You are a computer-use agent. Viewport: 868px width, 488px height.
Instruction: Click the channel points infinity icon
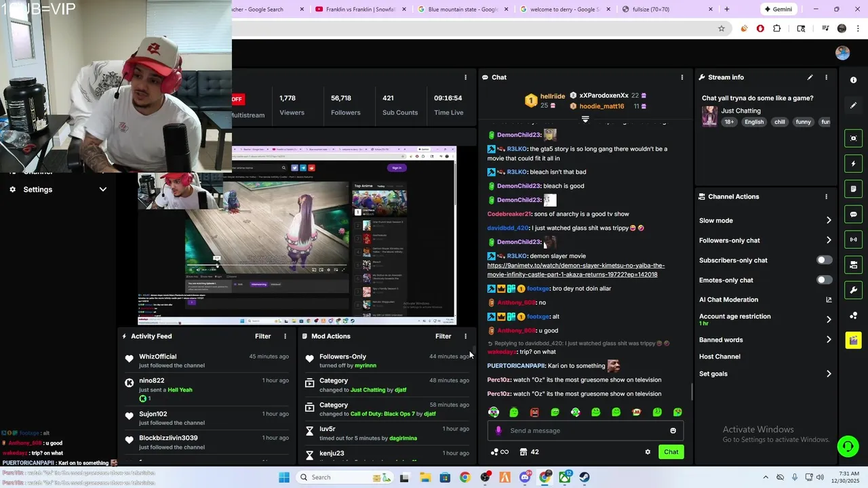[x=500, y=452]
